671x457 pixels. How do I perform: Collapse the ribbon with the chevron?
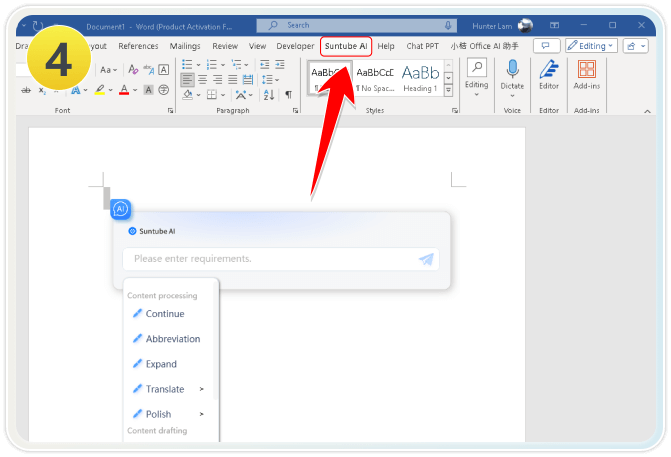pyautogui.click(x=647, y=111)
